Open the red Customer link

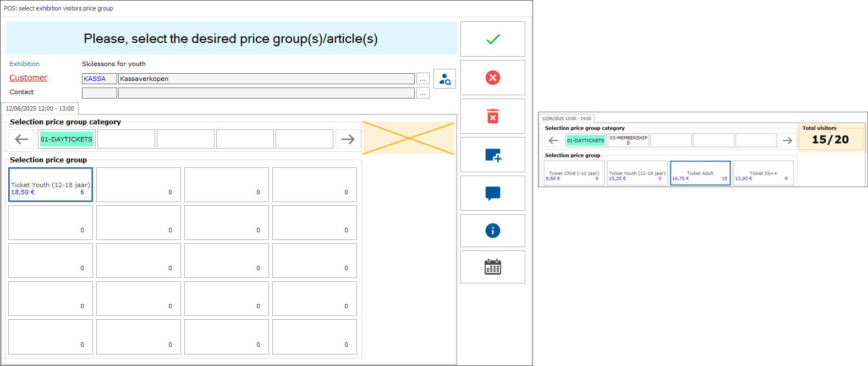click(29, 78)
